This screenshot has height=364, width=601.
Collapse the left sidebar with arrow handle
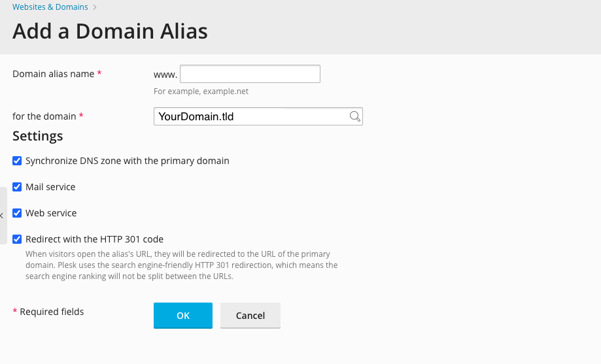pos(3,215)
